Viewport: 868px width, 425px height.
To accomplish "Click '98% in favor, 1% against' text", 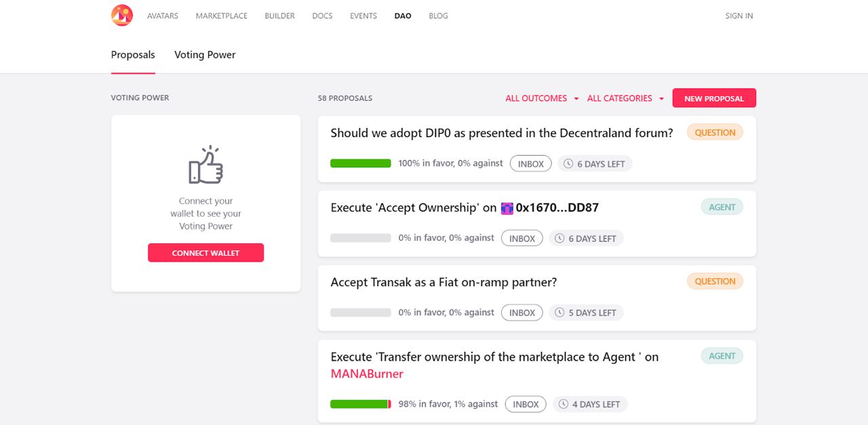I will pyautogui.click(x=448, y=404).
